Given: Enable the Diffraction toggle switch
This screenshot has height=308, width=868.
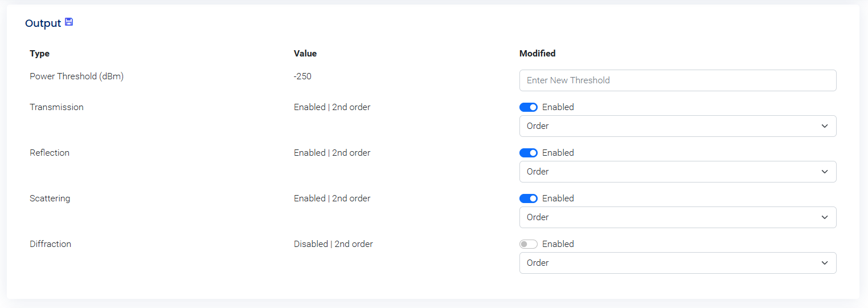Looking at the screenshot, I should click(x=529, y=244).
